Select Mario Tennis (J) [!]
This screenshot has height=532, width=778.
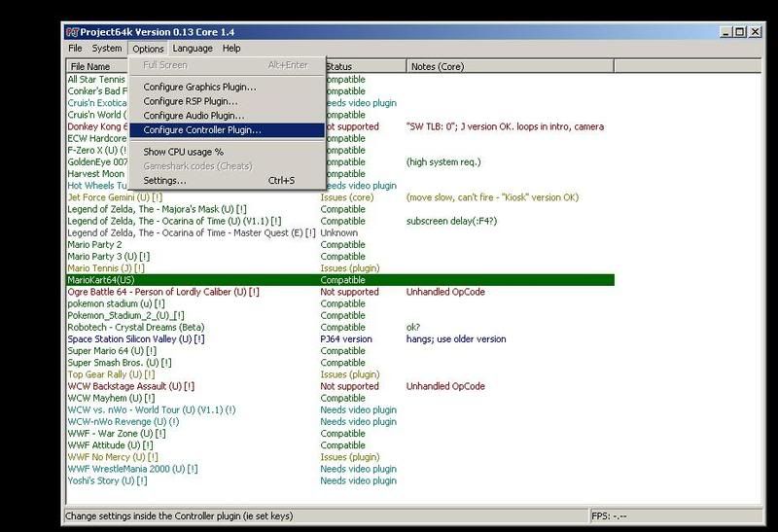(x=106, y=268)
